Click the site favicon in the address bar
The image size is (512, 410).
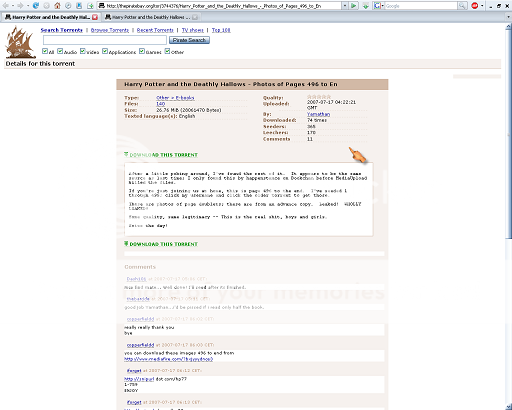point(102,6)
